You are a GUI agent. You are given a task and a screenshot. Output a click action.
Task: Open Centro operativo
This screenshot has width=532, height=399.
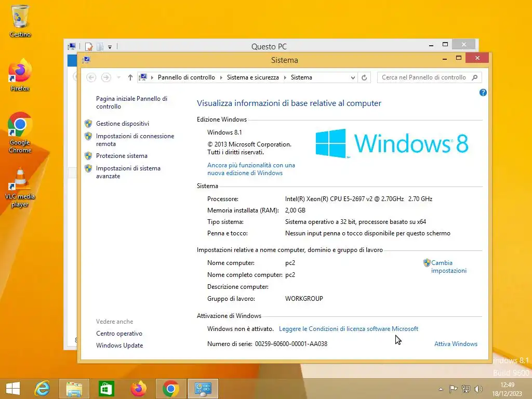[x=119, y=334]
